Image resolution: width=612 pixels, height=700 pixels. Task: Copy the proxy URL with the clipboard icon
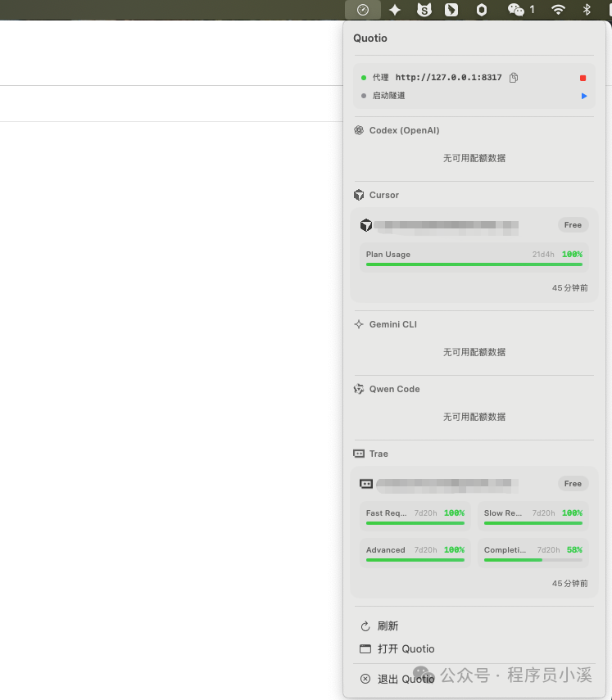[x=514, y=78]
